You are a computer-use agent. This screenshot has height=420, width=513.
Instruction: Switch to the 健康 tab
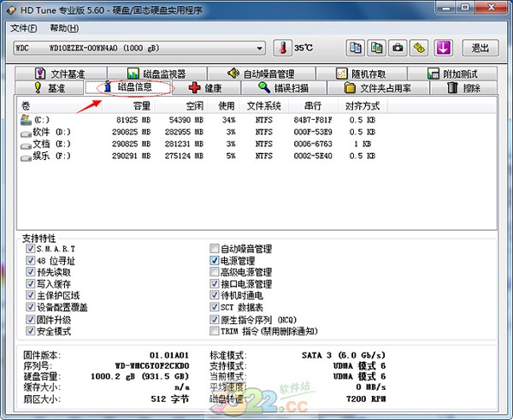click(x=205, y=88)
